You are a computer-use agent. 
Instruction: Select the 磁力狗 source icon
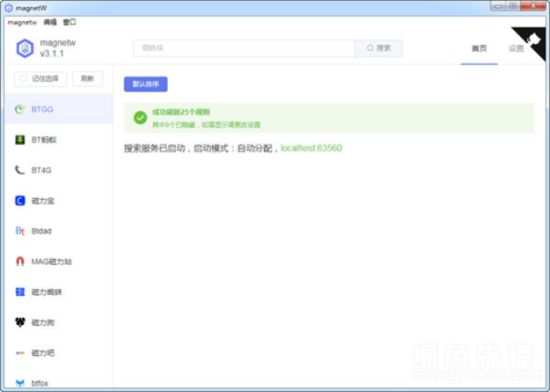(20, 323)
